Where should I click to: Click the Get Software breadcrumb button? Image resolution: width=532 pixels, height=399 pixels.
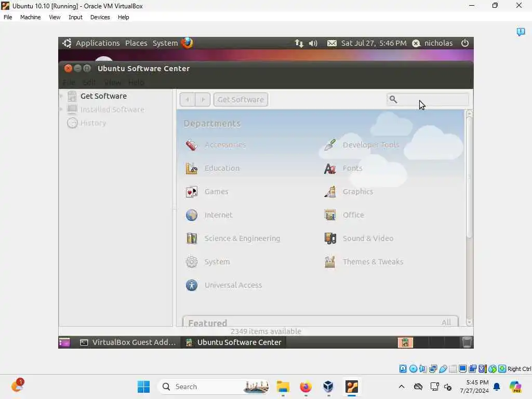[x=241, y=99]
